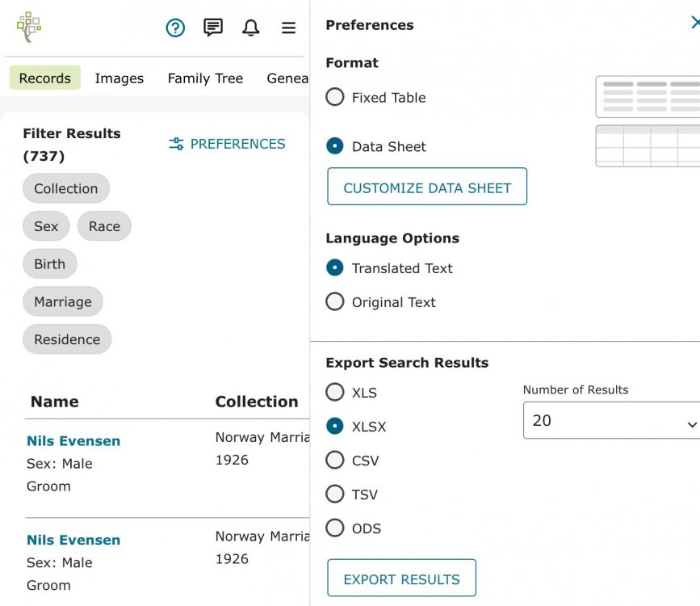Expand the Collection filter chip
The image size is (700, 606).
coord(66,188)
